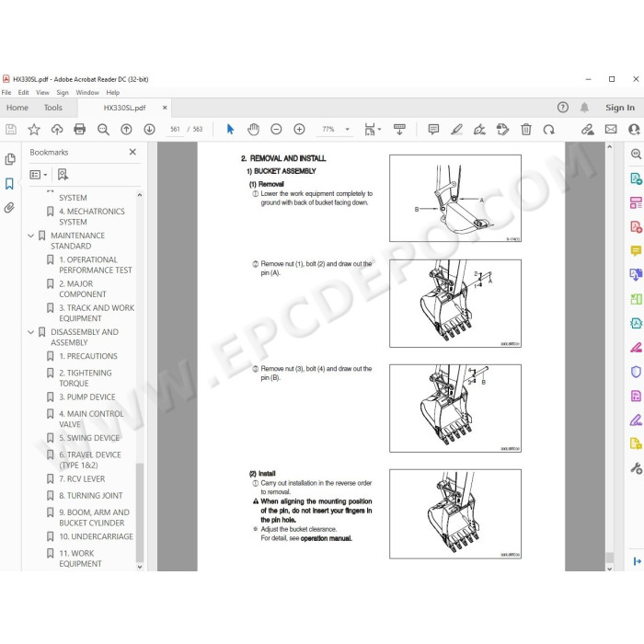Open bookmark 1. OPERATIONAL PERFORMANCE TEST
The height and width of the screenshot is (644, 644).
click(x=96, y=265)
